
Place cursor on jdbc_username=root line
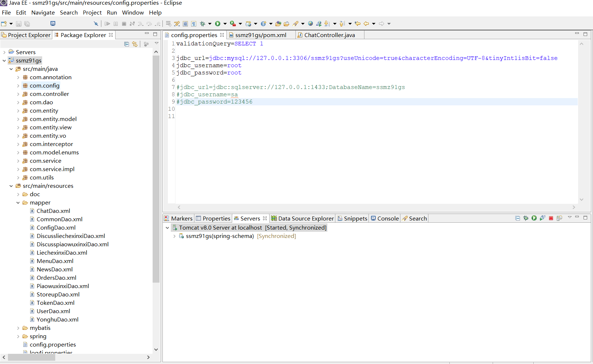[x=209, y=65]
